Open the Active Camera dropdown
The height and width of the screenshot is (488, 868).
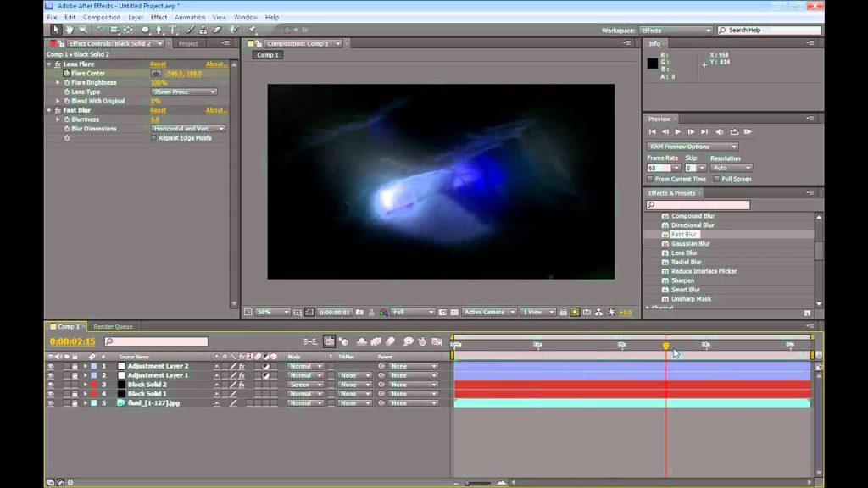click(489, 312)
